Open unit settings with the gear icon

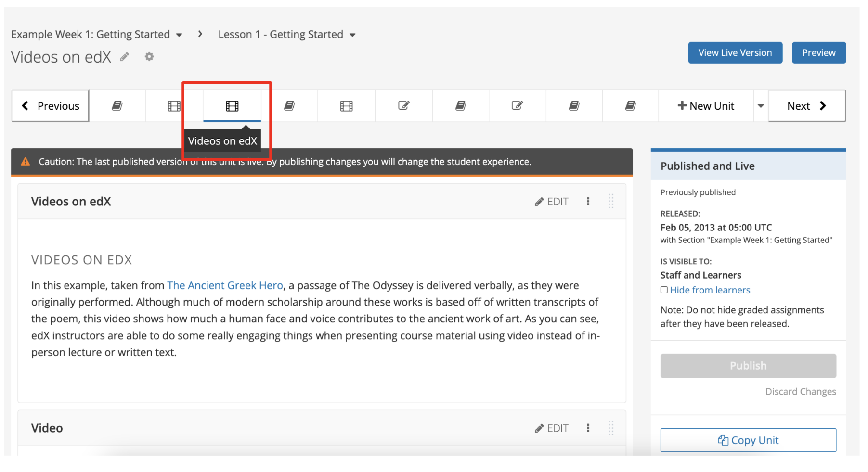point(149,57)
